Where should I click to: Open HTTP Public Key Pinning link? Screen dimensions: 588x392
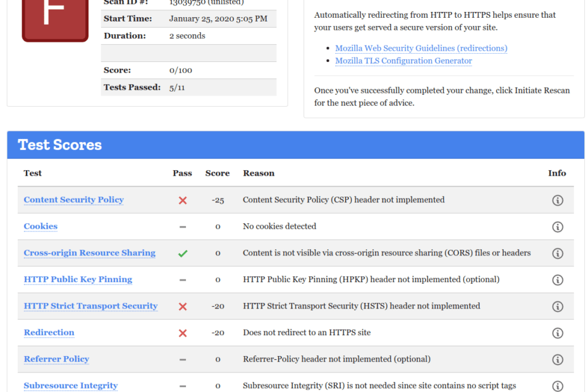[78, 279]
